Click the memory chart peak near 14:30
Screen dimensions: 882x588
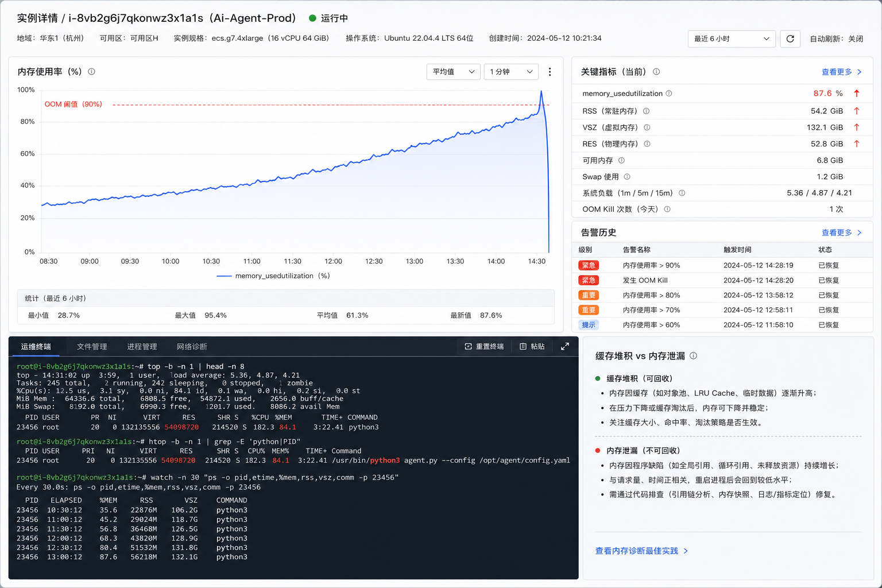[541, 91]
